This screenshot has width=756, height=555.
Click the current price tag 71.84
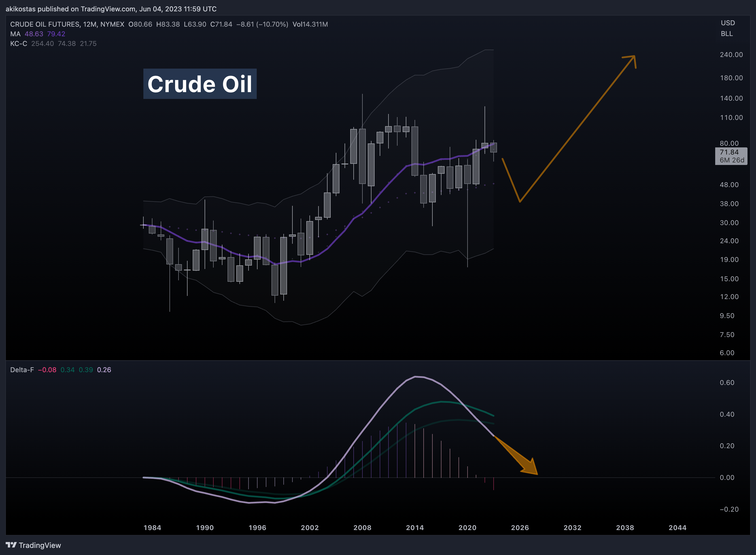(731, 156)
